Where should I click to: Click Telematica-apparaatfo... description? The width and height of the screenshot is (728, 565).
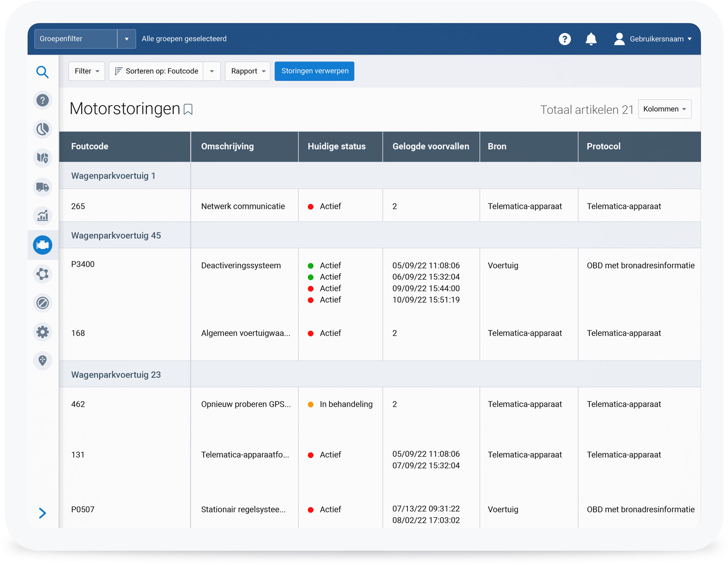[245, 455]
